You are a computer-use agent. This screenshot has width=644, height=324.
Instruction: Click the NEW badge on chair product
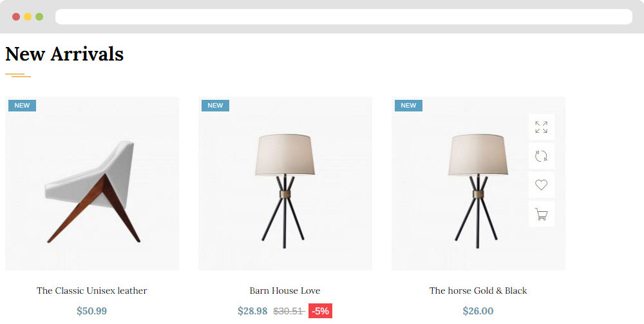point(22,106)
